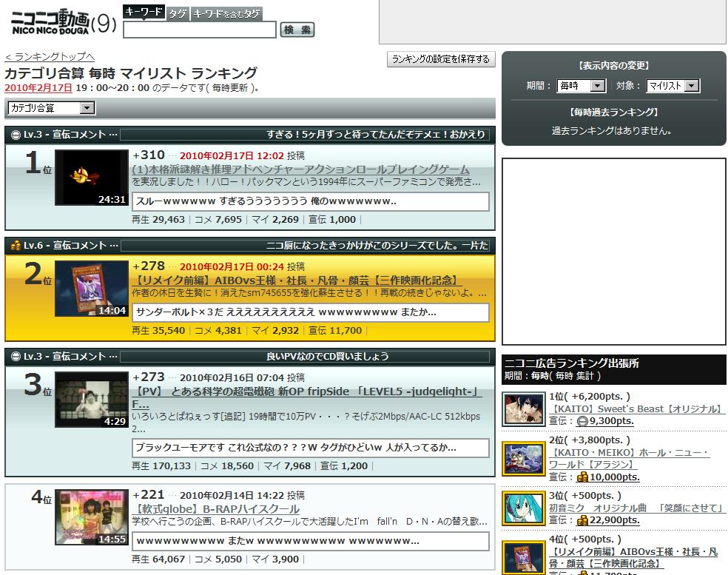Open rank 3 PV video thumbnail
The width and height of the screenshot is (728, 575).
click(x=92, y=400)
